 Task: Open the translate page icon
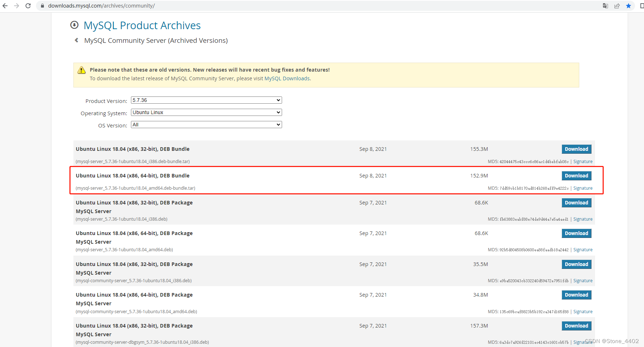click(606, 6)
